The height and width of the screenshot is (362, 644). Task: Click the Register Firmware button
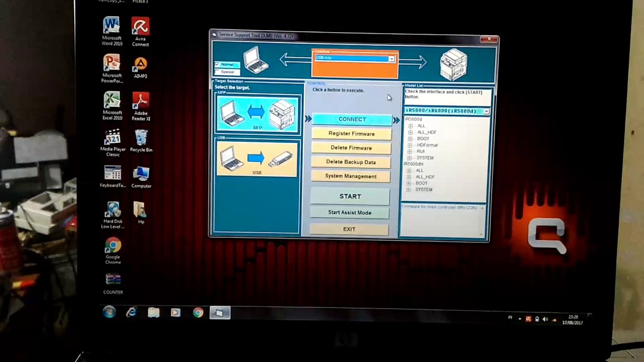pyautogui.click(x=351, y=134)
